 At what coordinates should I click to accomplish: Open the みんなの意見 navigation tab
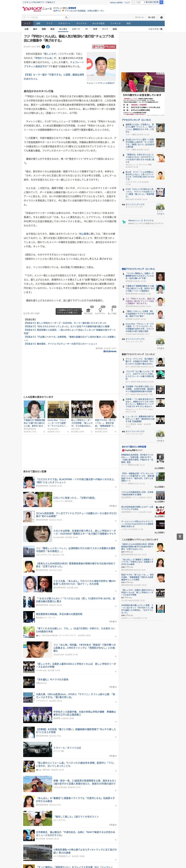tap(99, 24)
